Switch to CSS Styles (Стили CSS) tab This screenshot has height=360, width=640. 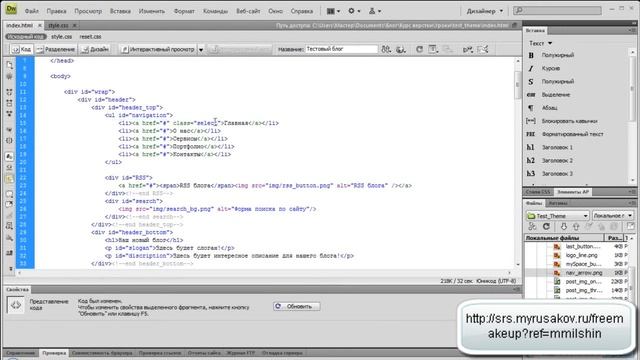click(538, 192)
